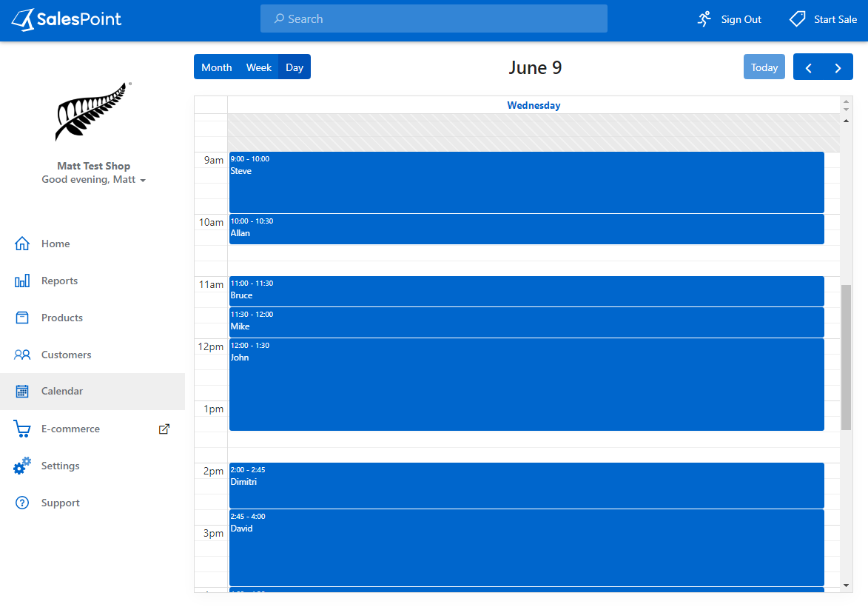
Task: Switch to the Month view tab
Action: [x=216, y=67]
